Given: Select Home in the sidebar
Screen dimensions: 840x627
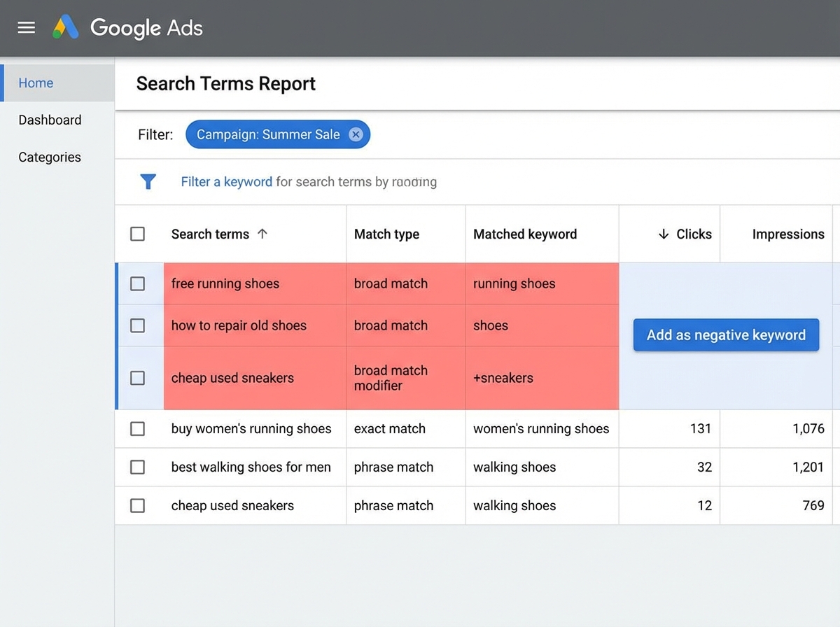Looking at the screenshot, I should 36,83.
